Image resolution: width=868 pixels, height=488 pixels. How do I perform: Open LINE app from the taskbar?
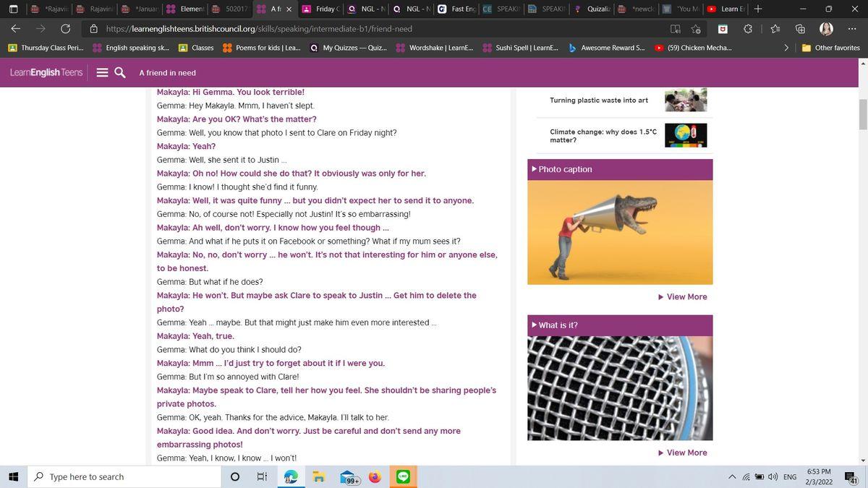(x=403, y=477)
